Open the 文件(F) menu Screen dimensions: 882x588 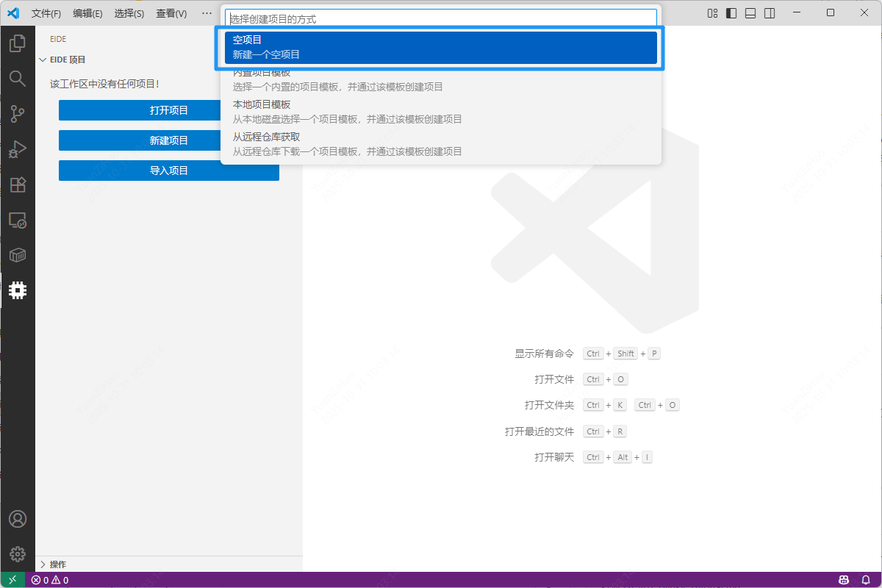pos(46,13)
